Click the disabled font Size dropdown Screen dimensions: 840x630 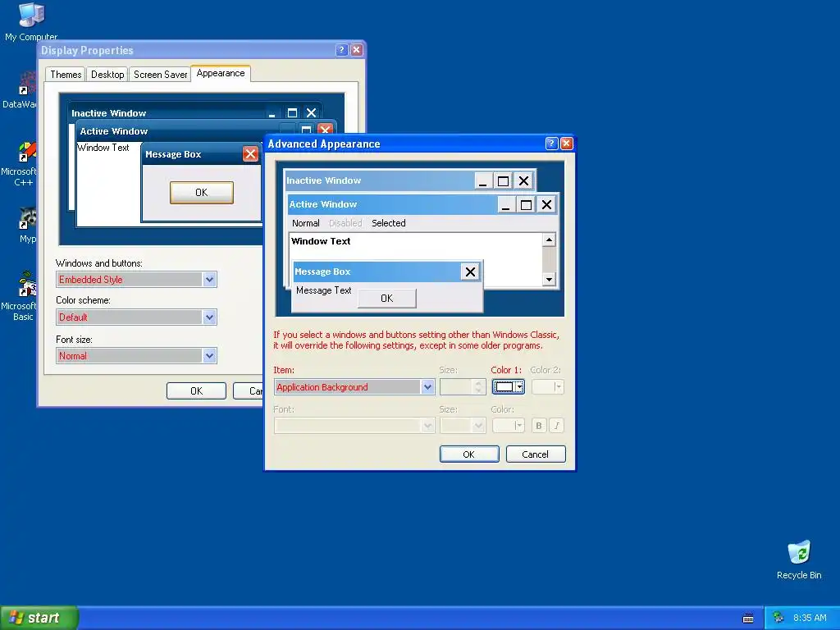click(x=463, y=426)
